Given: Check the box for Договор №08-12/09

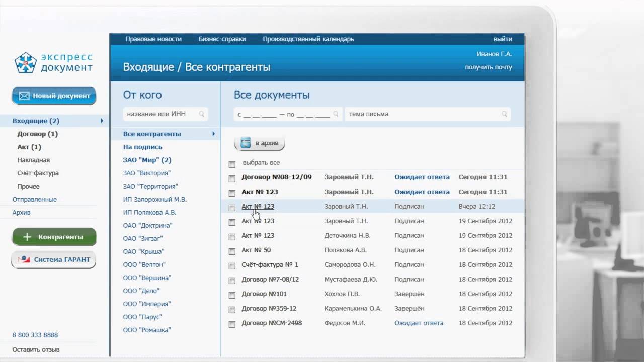Looking at the screenshot, I should coord(232,178).
